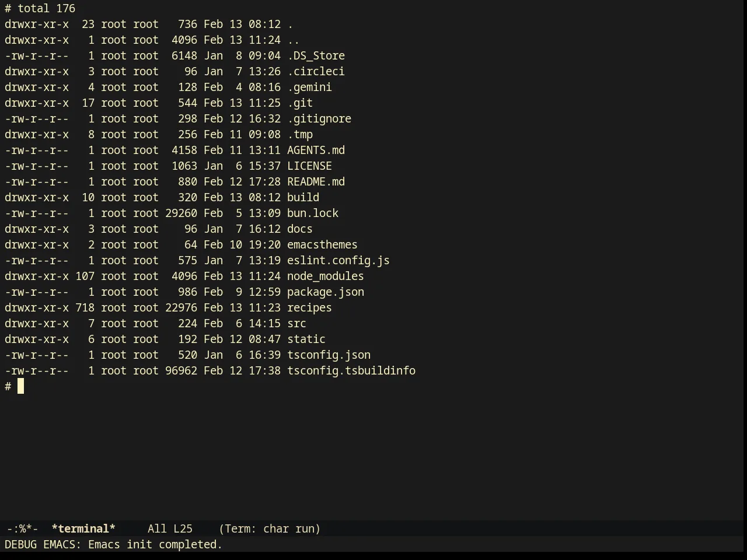
Task: Select the .gemini directory entry
Action: click(309, 87)
